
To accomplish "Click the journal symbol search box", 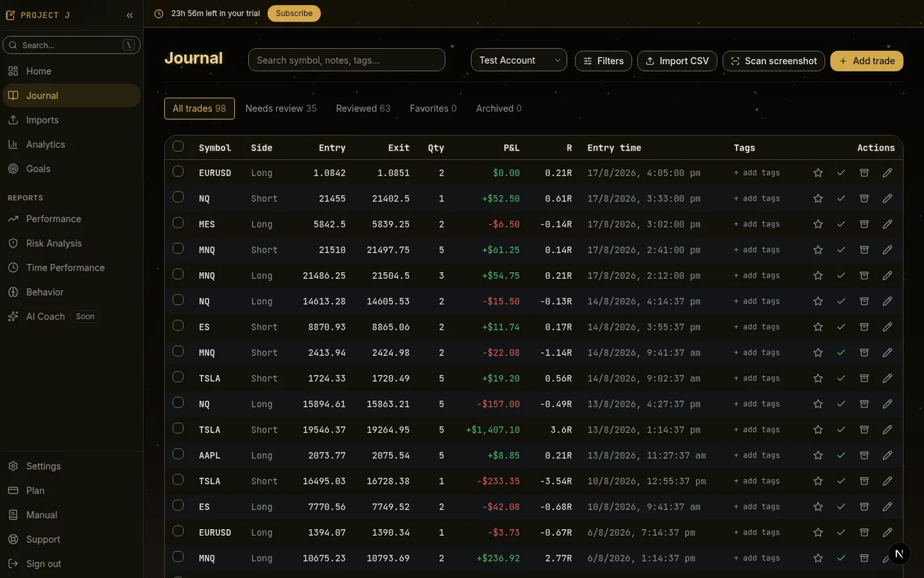I will click(346, 60).
